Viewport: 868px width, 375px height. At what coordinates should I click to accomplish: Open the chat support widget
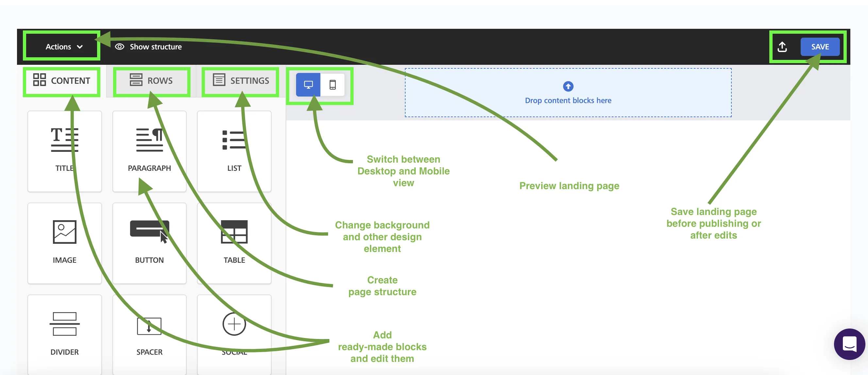[x=849, y=344]
